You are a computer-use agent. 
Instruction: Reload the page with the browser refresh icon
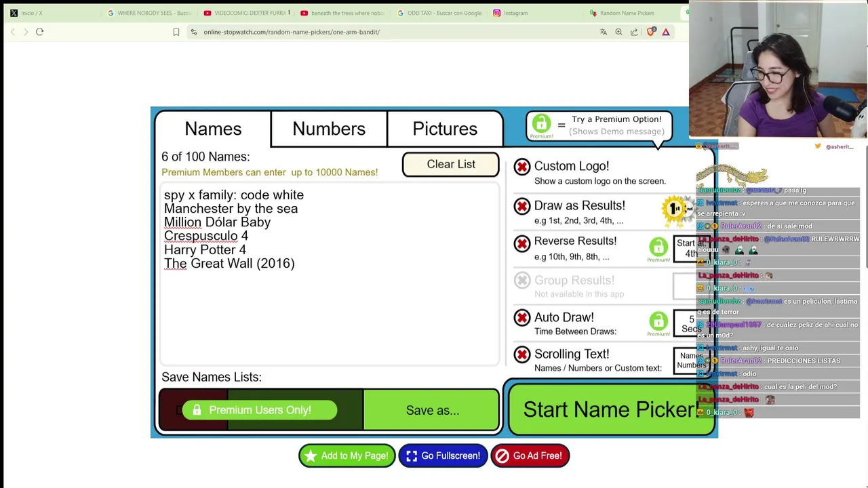[x=39, y=32]
